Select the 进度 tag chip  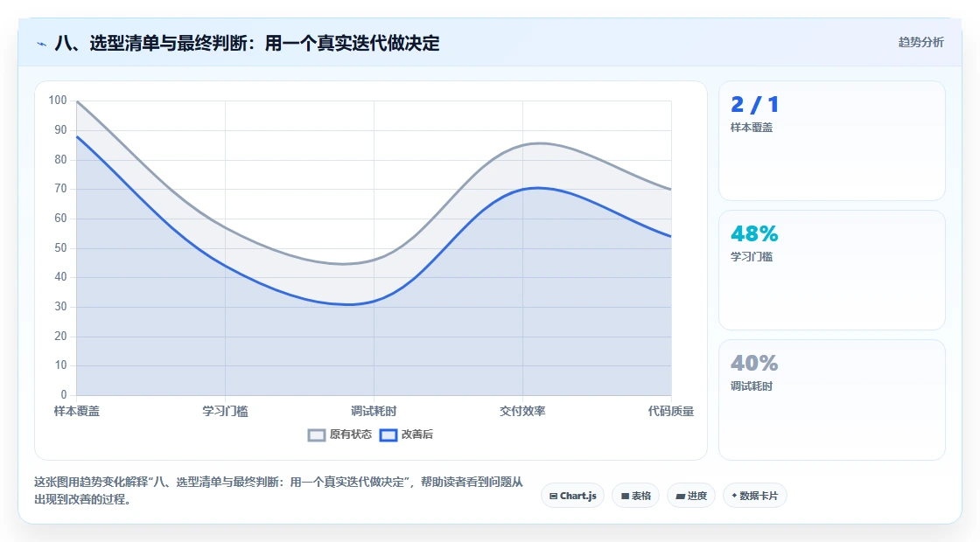pos(691,496)
